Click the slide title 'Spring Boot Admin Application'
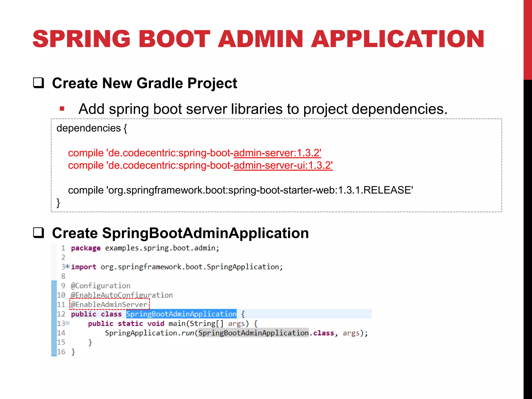532x399 pixels. pos(258,39)
